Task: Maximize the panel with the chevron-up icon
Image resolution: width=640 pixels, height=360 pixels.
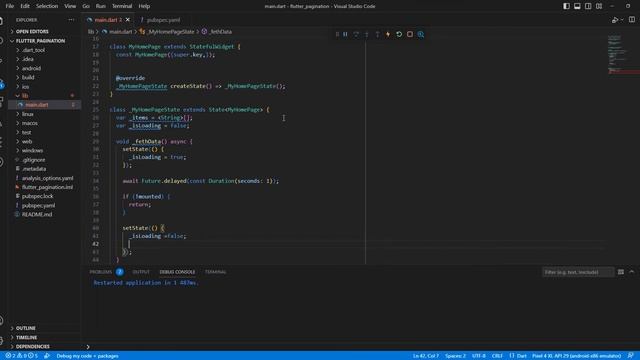Action: point(631,272)
